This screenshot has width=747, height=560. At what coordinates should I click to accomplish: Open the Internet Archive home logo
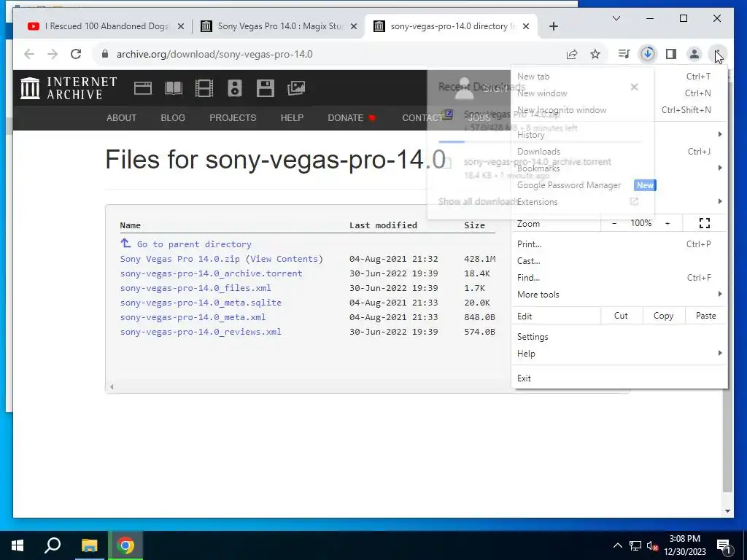[x=68, y=88]
